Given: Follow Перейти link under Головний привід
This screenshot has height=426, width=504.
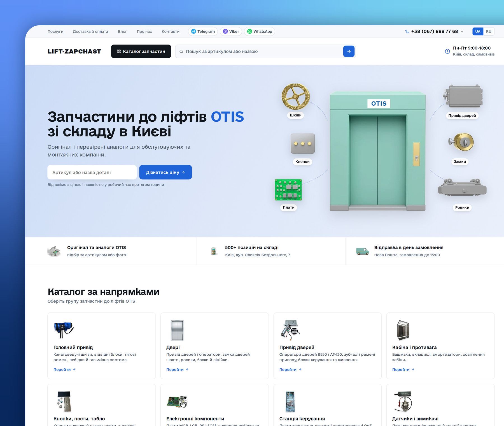Looking at the screenshot, I should 64,370.
